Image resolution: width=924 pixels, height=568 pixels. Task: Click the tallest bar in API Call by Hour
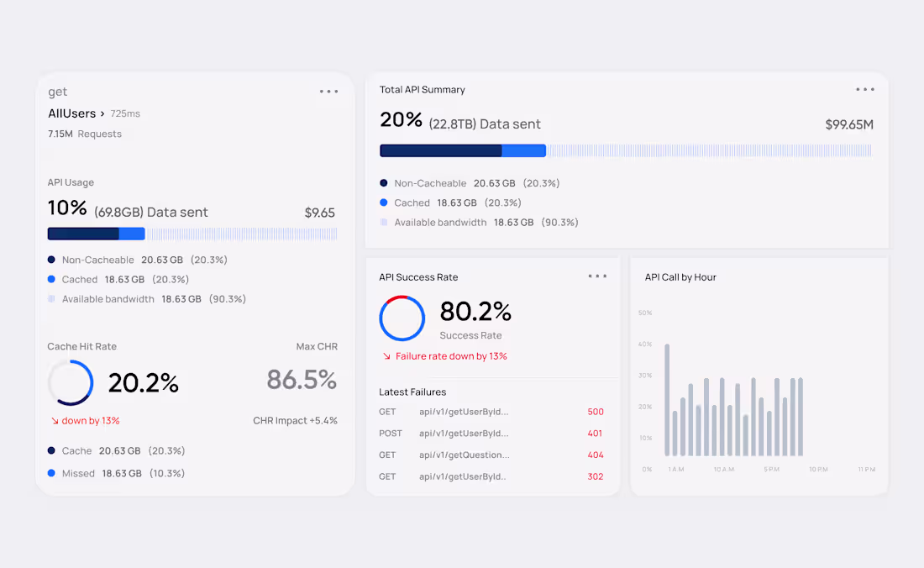pos(667,400)
